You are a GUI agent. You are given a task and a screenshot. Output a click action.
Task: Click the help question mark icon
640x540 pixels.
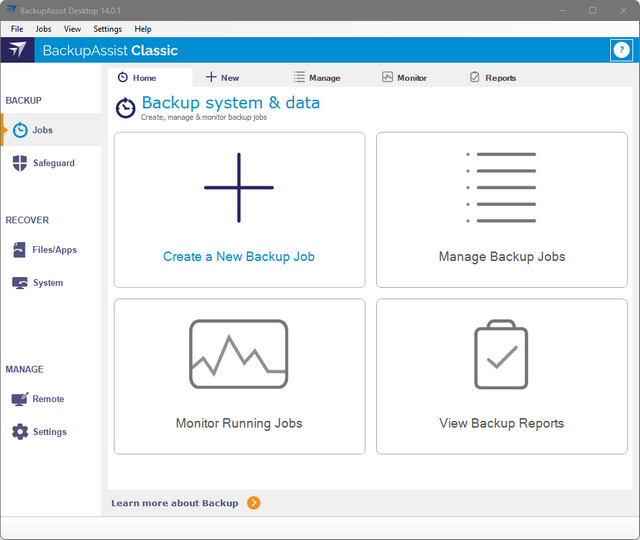click(x=621, y=50)
